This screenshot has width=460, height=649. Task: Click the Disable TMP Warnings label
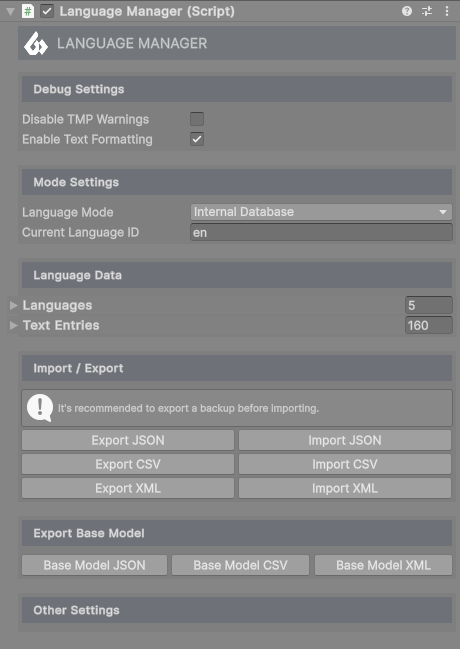click(85, 119)
